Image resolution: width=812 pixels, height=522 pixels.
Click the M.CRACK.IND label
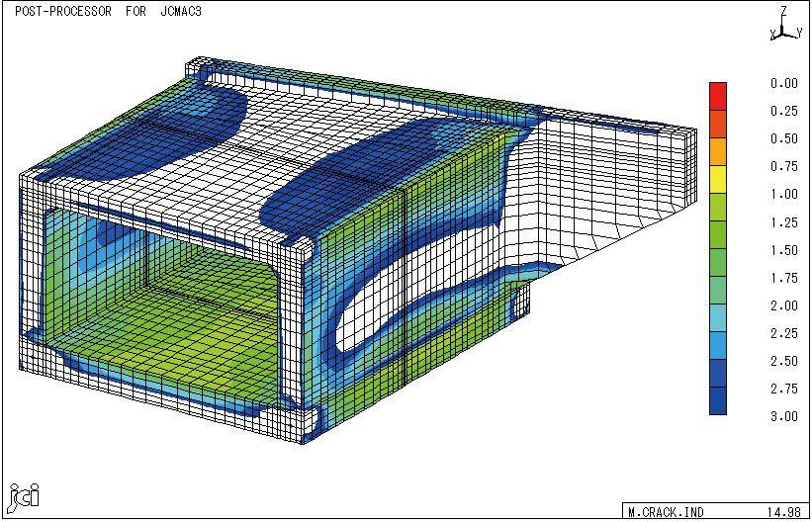pos(666,512)
